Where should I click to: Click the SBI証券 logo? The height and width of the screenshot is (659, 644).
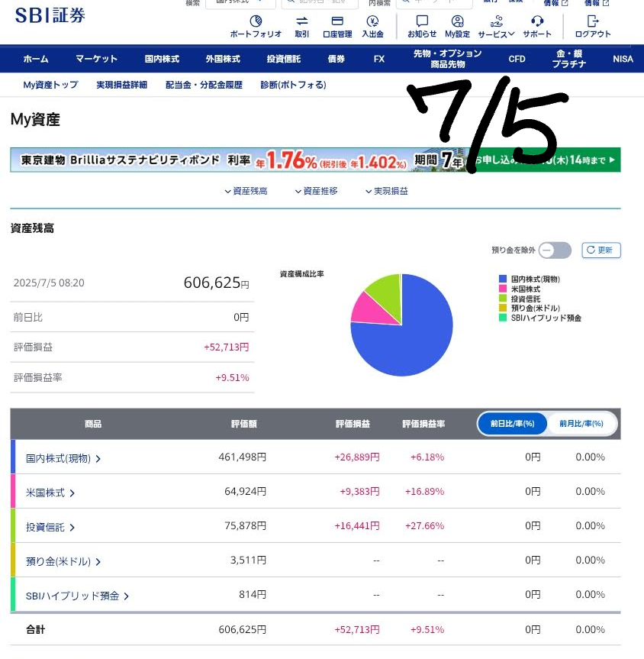[x=50, y=15]
